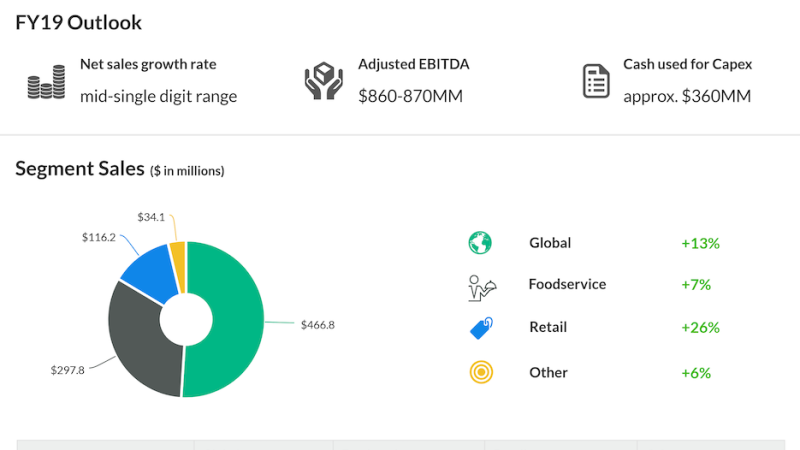Screen dimensions: 800x450
Task: Select the yellow Other donut chart slice
Action: click(178, 256)
